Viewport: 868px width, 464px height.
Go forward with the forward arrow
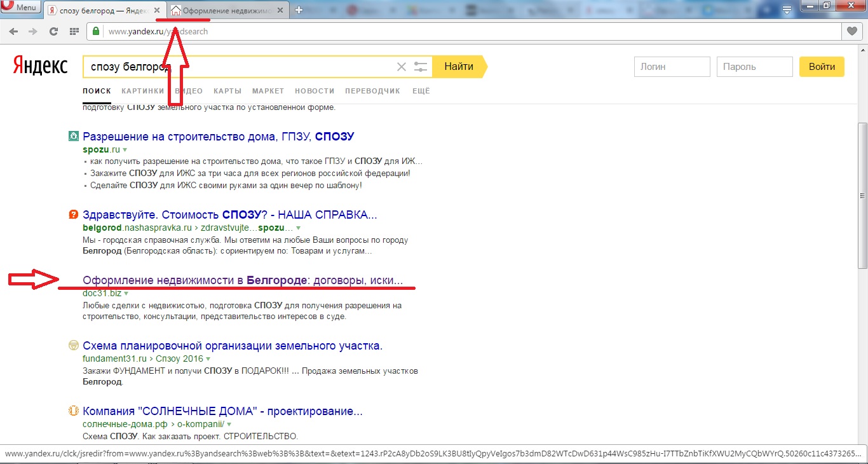(x=33, y=31)
